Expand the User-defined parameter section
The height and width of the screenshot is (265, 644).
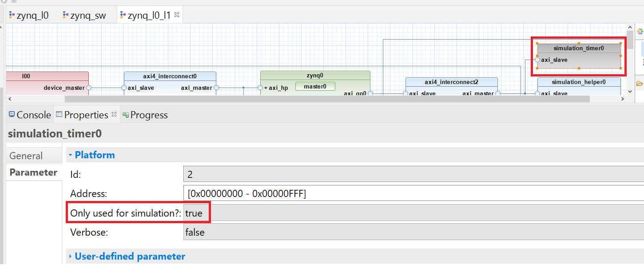70,257
